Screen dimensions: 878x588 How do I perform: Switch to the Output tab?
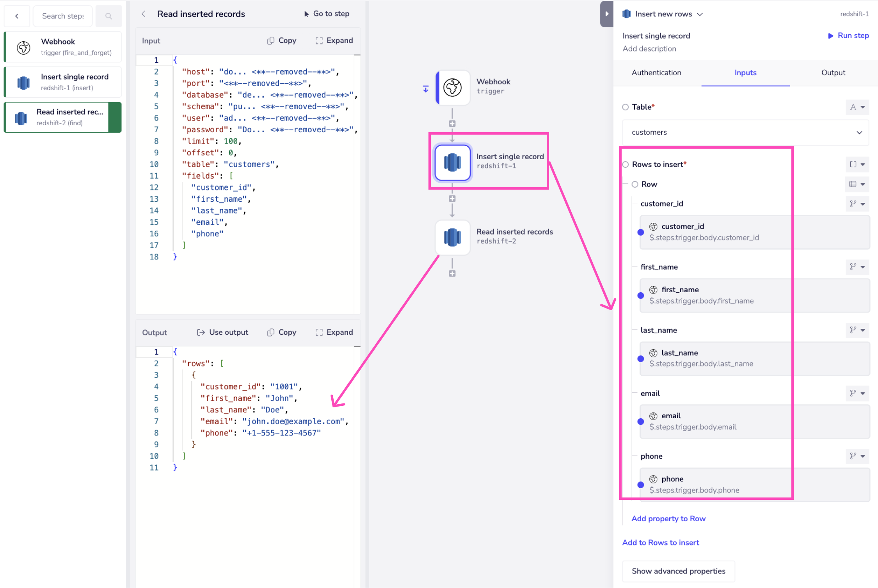(833, 73)
